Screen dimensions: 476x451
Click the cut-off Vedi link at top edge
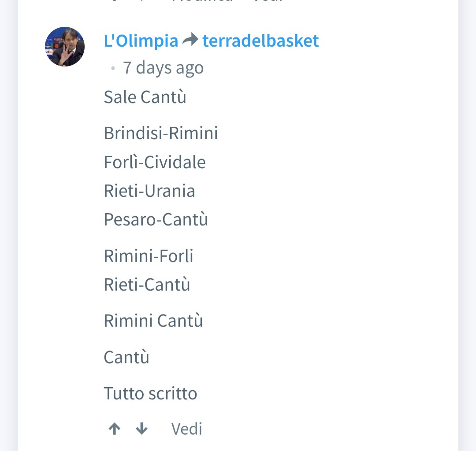pyautogui.click(x=268, y=1)
